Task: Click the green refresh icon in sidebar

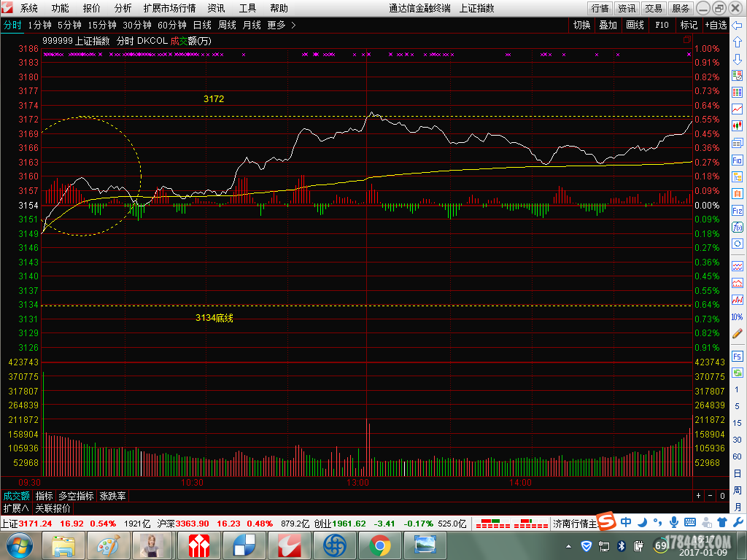Action: coord(738,372)
